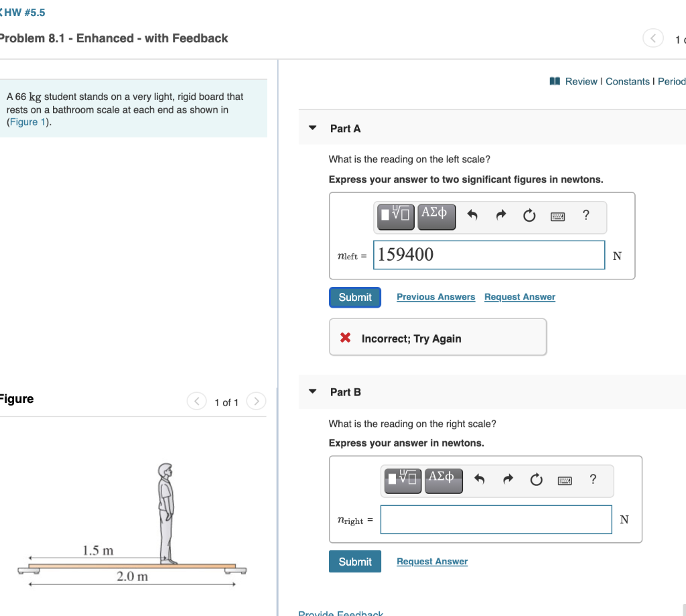Submit the Part A answer
Image resolution: width=686 pixels, height=616 pixels.
coord(354,297)
